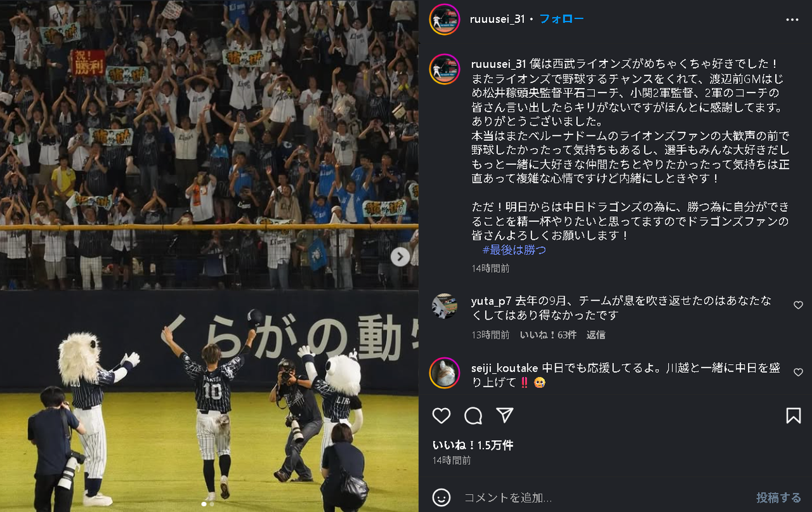Click 投稿する to post comment
This screenshot has width=812, height=512.
pyautogui.click(x=778, y=497)
